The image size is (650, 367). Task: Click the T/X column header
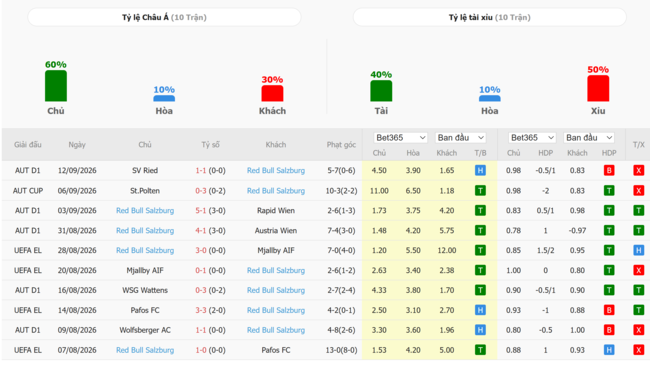pos(639,145)
